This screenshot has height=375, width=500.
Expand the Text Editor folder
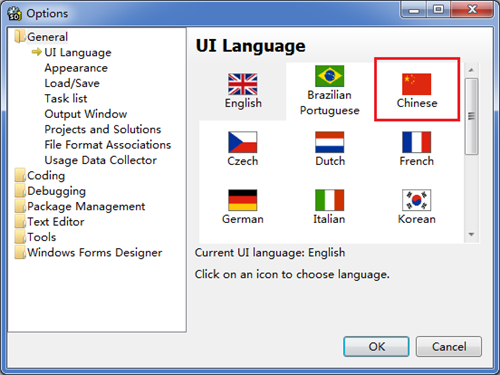[x=20, y=222]
